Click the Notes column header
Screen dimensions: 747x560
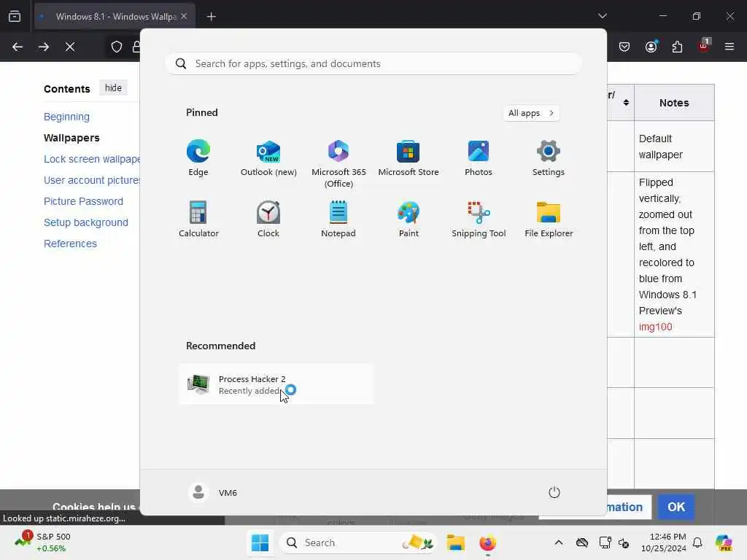pyautogui.click(x=674, y=103)
